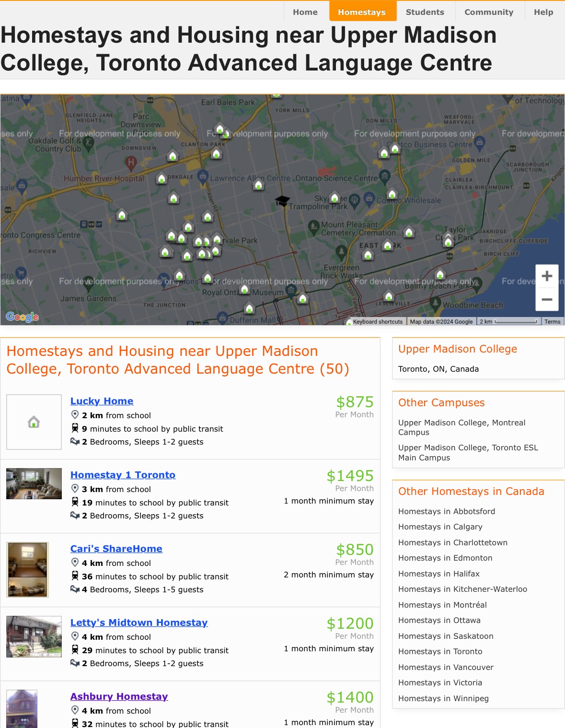Click Letty's Midtown Homestay bedrooms icon

point(75,663)
